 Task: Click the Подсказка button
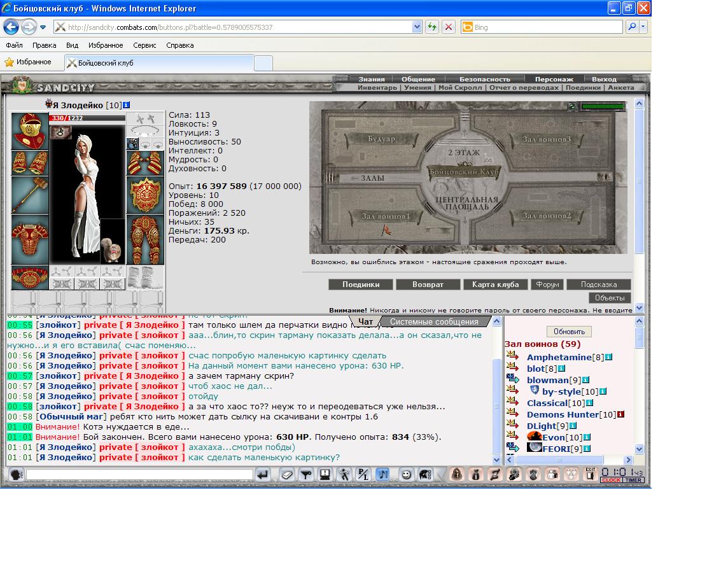coord(599,284)
